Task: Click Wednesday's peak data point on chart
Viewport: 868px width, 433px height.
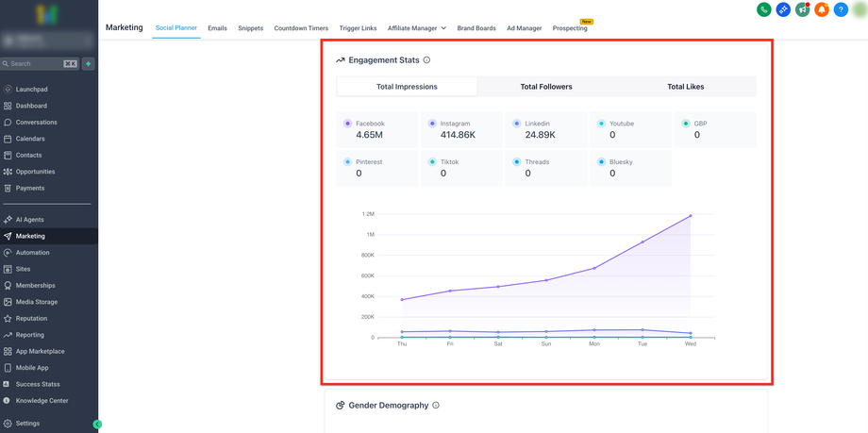Action: pos(691,216)
